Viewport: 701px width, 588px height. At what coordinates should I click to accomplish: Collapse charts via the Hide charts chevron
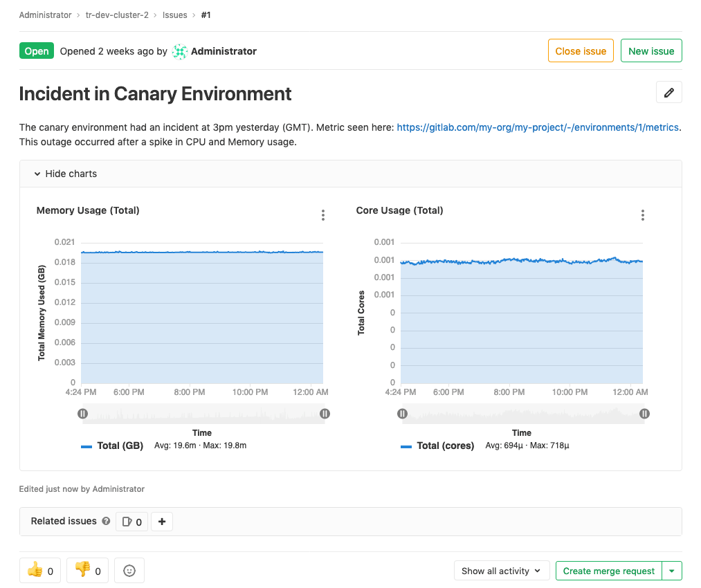[x=37, y=174]
